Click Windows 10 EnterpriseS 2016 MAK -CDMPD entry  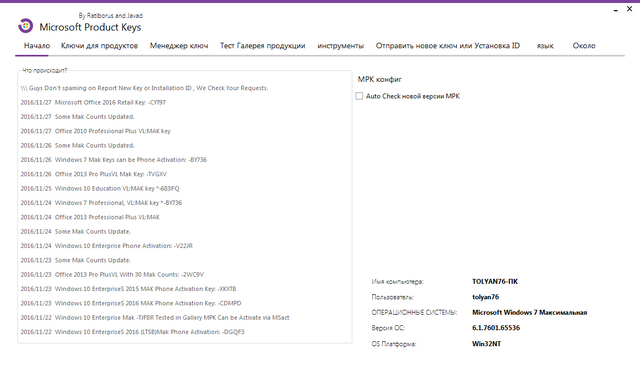click(x=131, y=303)
